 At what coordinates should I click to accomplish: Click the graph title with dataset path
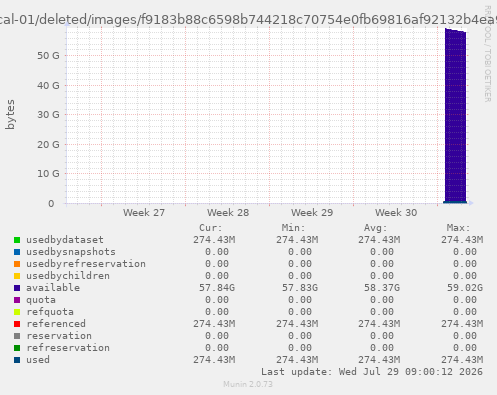pos(248,20)
